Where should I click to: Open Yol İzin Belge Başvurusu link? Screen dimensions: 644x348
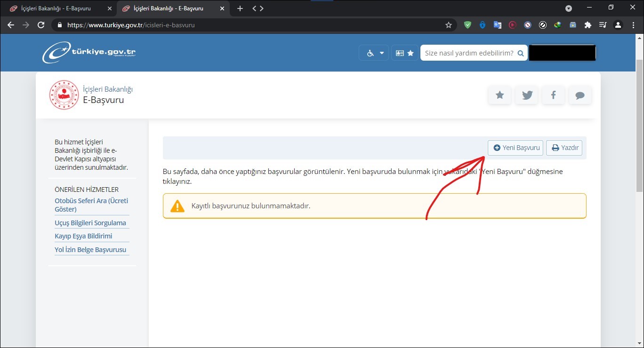pyautogui.click(x=90, y=250)
